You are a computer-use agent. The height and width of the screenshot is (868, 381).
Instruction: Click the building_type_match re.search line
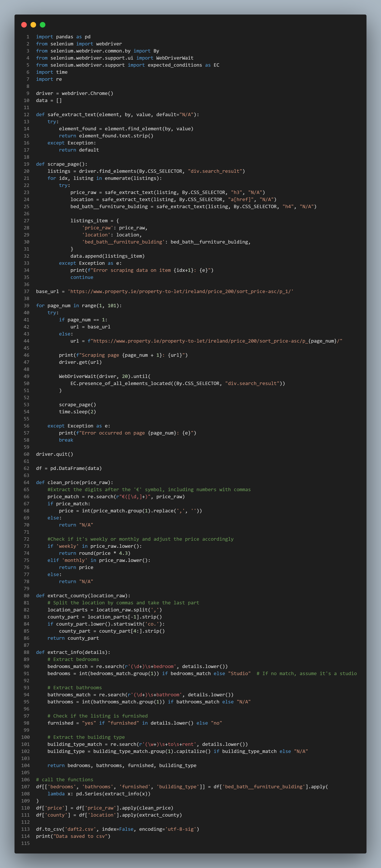point(148,744)
